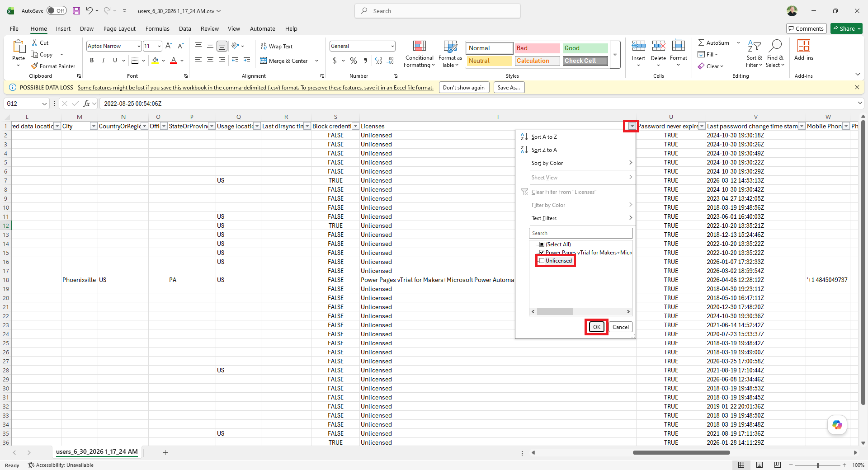Check the Unlicensed filter checkbox
This screenshot has height=470, width=868.
(x=542, y=261)
